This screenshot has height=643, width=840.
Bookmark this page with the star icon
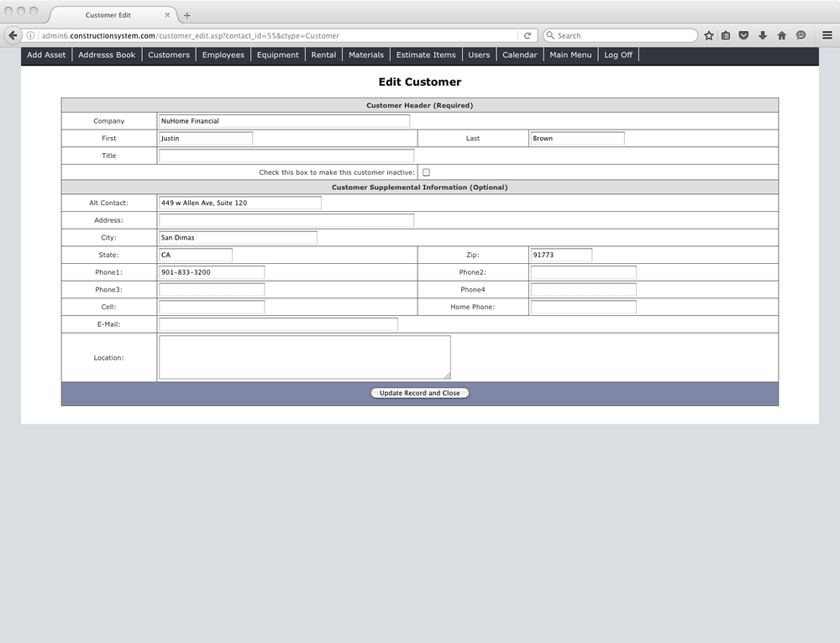click(708, 35)
